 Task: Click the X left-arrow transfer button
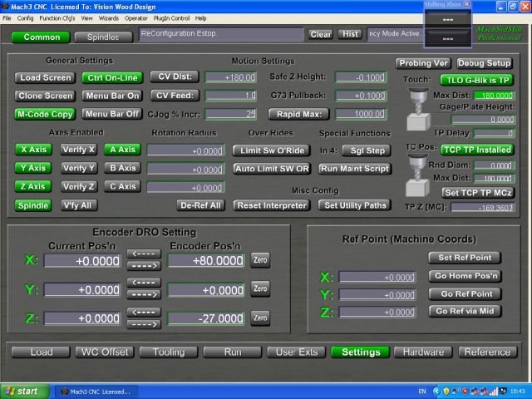pos(144,254)
